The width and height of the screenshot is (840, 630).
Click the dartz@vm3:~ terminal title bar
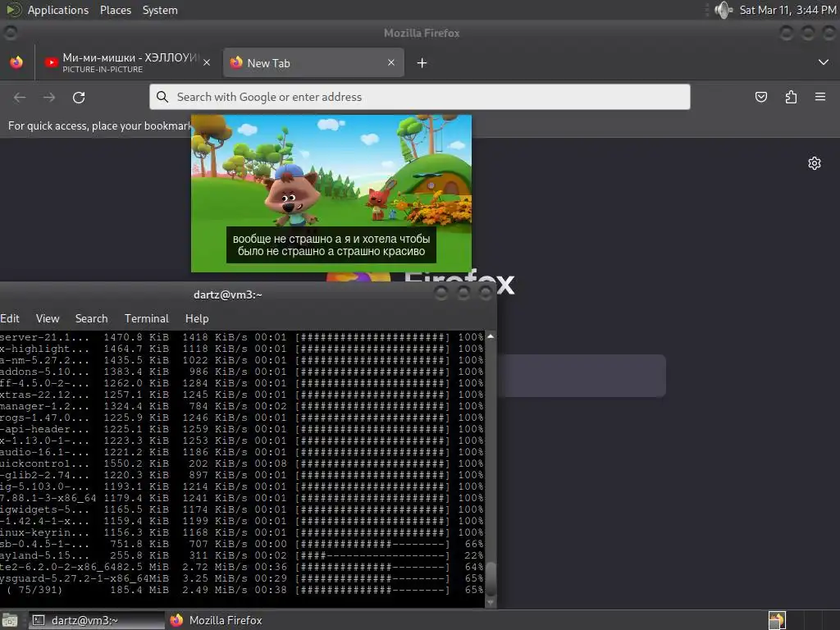coord(228,294)
